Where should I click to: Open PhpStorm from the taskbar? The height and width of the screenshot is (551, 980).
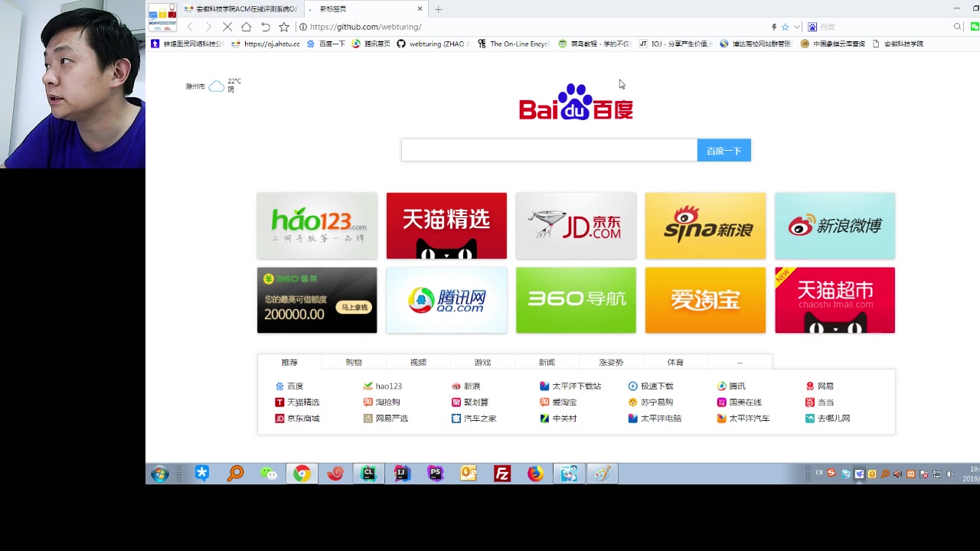(435, 474)
